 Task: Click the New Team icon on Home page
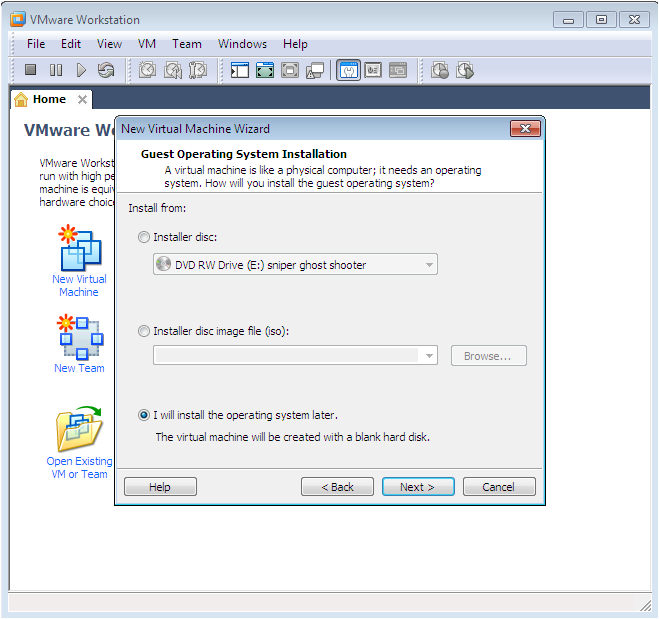(80, 337)
